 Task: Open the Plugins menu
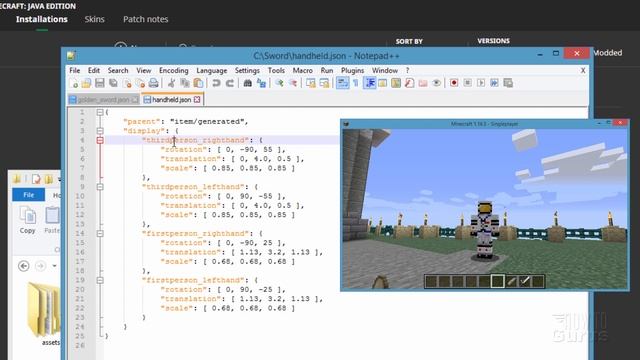tap(352, 71)
